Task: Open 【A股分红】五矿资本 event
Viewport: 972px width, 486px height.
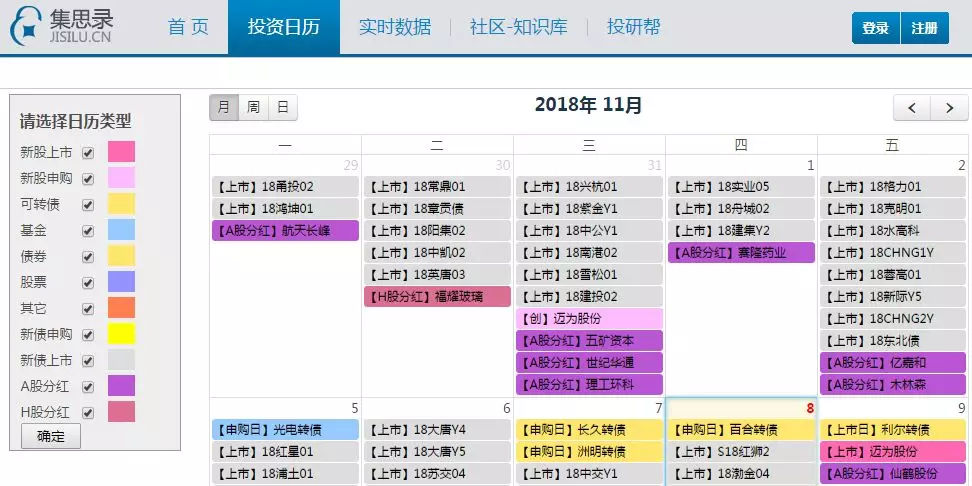Action: pyautogui.click(x=590, y=341)
